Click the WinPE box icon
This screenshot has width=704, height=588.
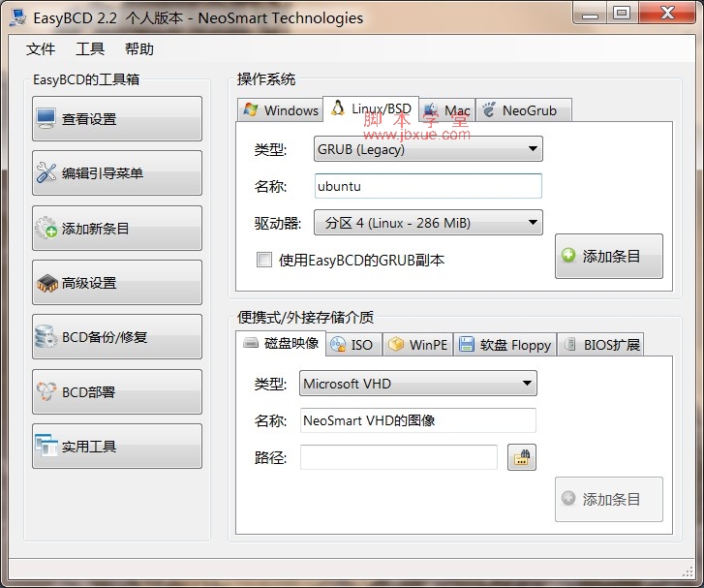click(x=396, y=344)
